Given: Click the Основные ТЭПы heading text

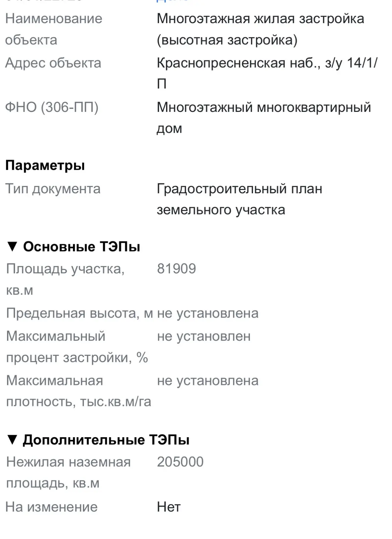Looking at the screenshot, I should (81, 247).
